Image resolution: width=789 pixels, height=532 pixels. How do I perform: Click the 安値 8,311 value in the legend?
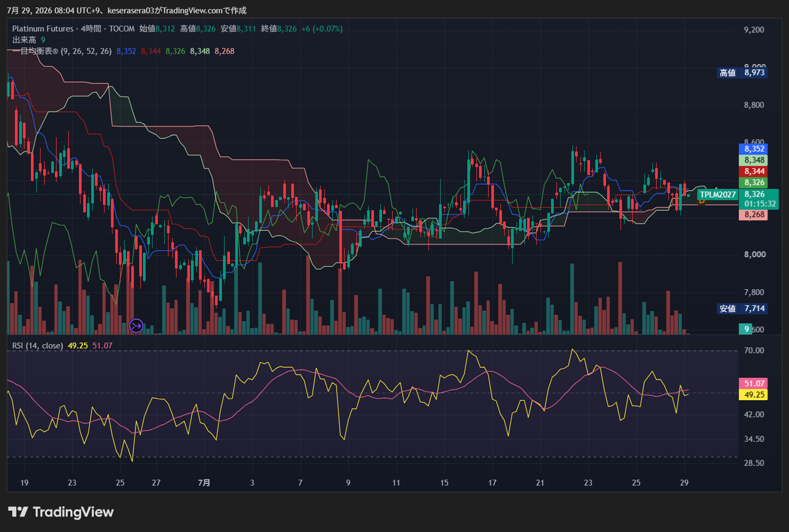click(239, 28)
